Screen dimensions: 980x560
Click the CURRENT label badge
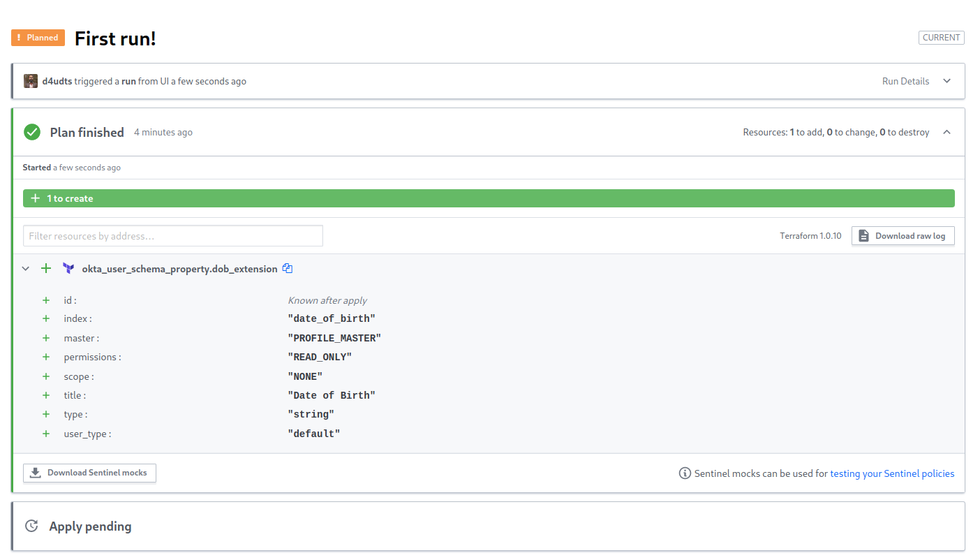(x=941, y=38)
